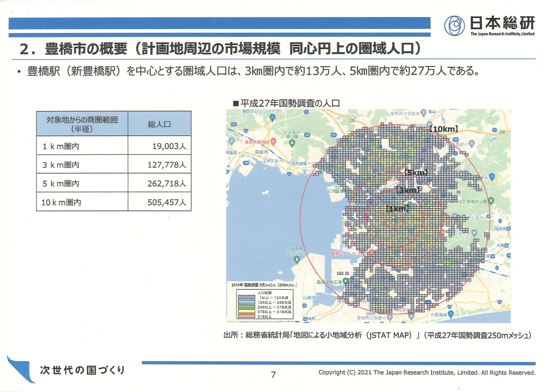Click the lavender 1以上～124未満 legend swatch

pos(247,298)
